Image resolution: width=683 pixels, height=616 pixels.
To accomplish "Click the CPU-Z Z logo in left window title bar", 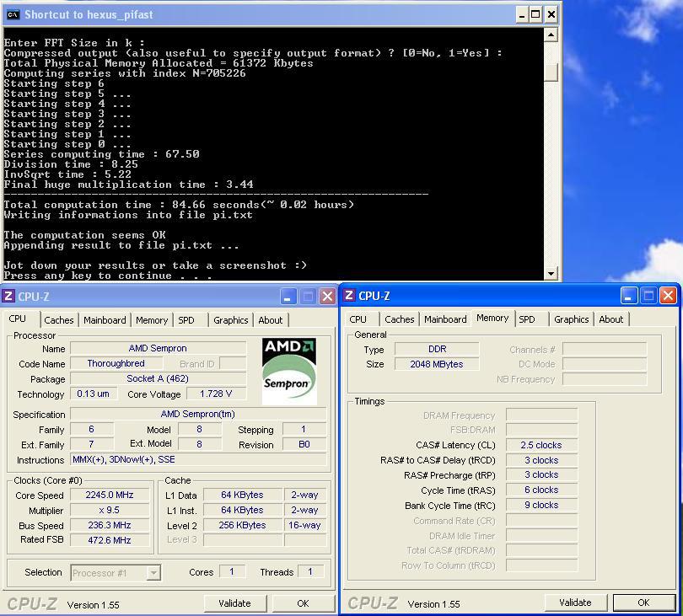I will click(x=8, y=296).
